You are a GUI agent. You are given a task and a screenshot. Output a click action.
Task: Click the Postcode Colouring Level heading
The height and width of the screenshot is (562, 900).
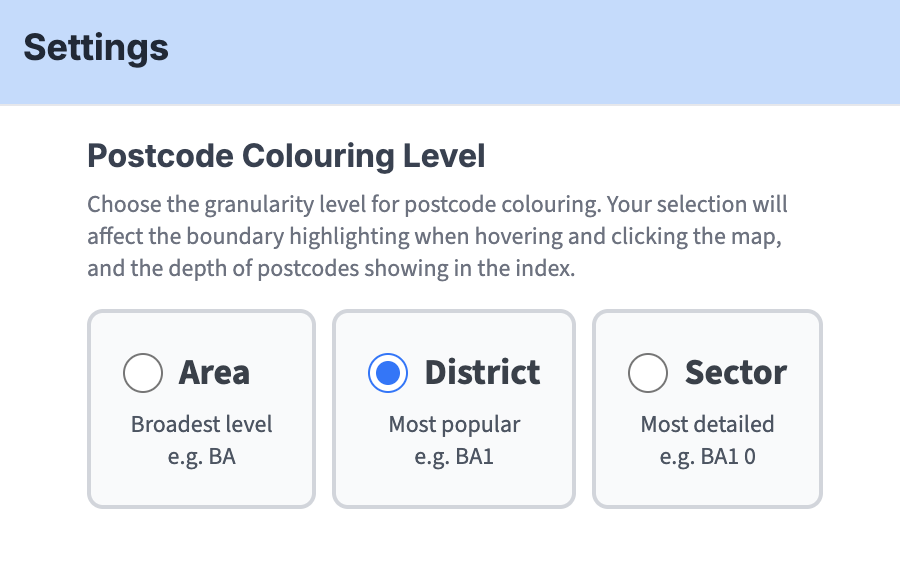point(286,156)
